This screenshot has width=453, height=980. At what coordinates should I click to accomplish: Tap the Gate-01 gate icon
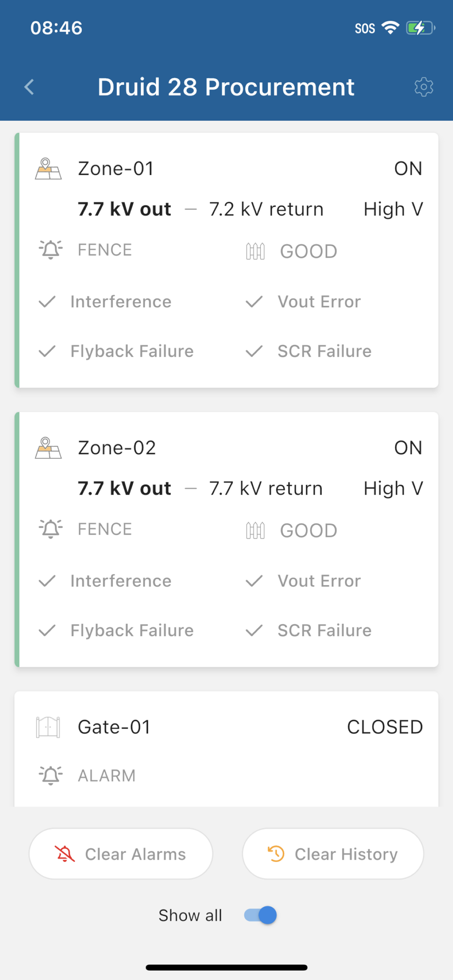coord(48,727)
